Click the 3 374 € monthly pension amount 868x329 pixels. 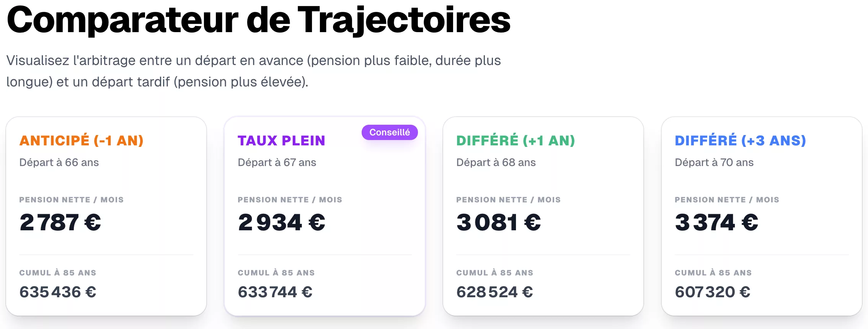coord(716,222)
